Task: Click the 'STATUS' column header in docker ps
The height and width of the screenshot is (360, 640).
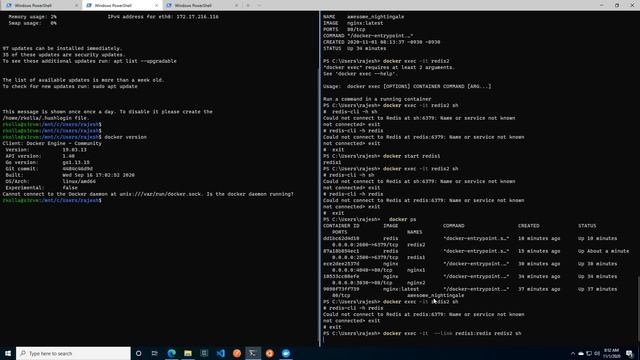Action: (x=587, y=226)
